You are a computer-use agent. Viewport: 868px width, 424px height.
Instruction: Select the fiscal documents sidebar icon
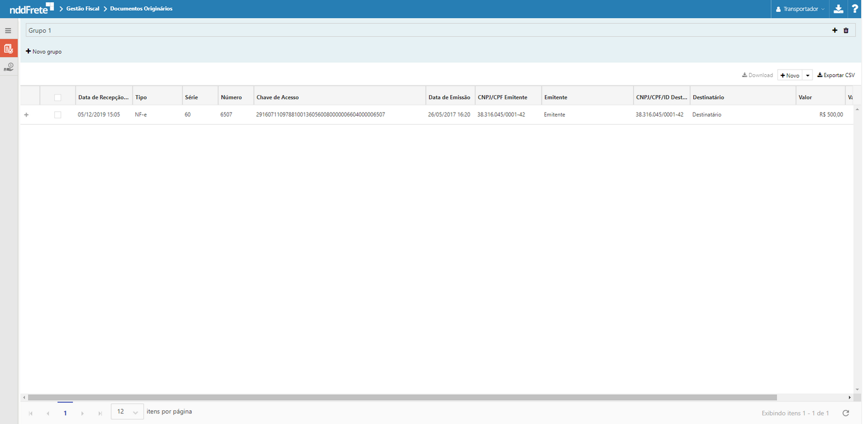tap(8, 49)
